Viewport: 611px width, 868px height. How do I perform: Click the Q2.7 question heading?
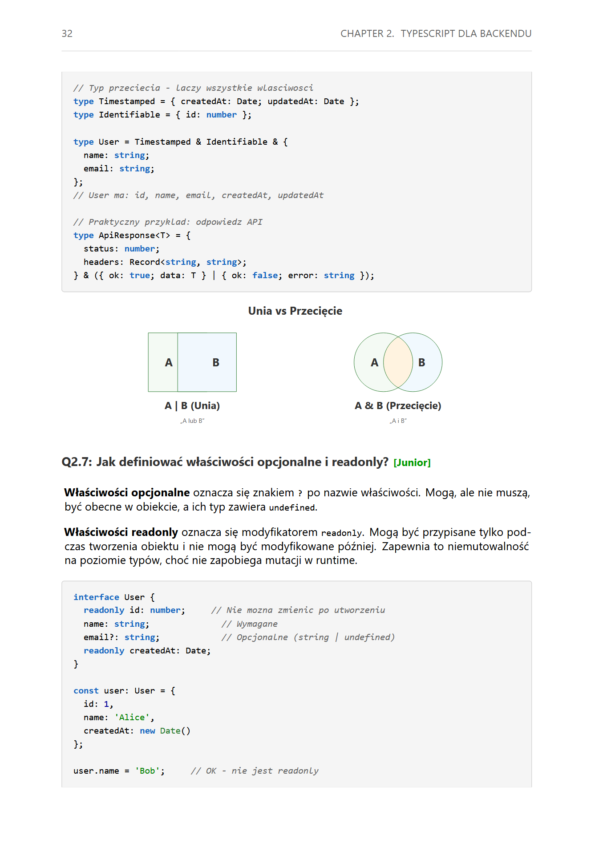(x=225, y=462)
